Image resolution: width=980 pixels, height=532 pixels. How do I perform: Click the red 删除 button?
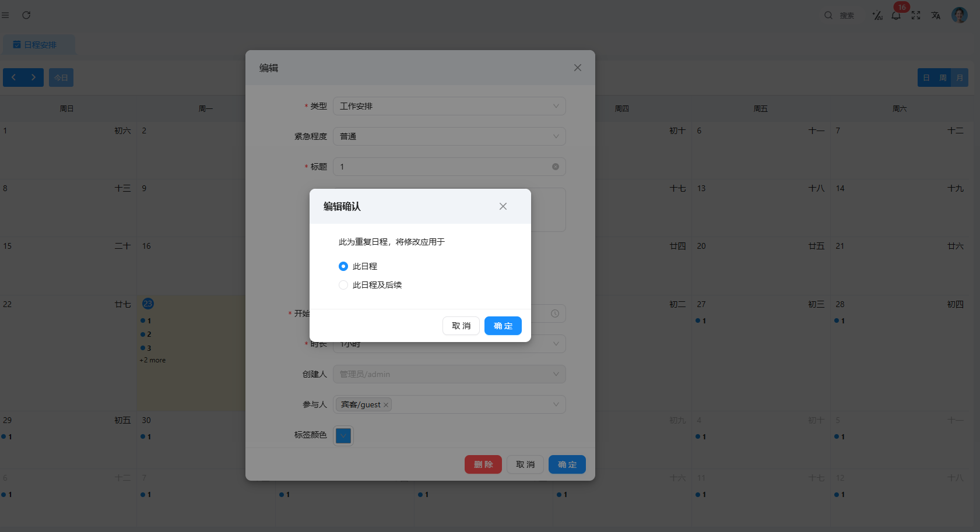pos(483,464)
